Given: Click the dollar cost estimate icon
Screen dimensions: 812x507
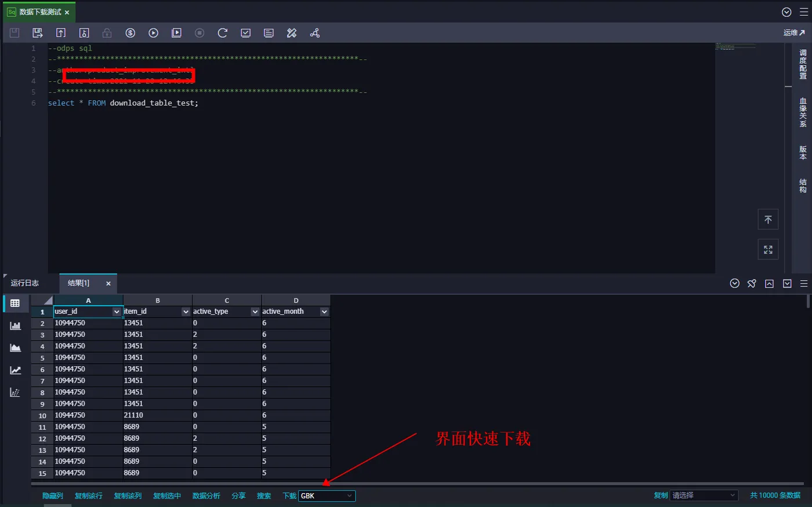Looking at the screenshot, I should [x=130, y=33].
